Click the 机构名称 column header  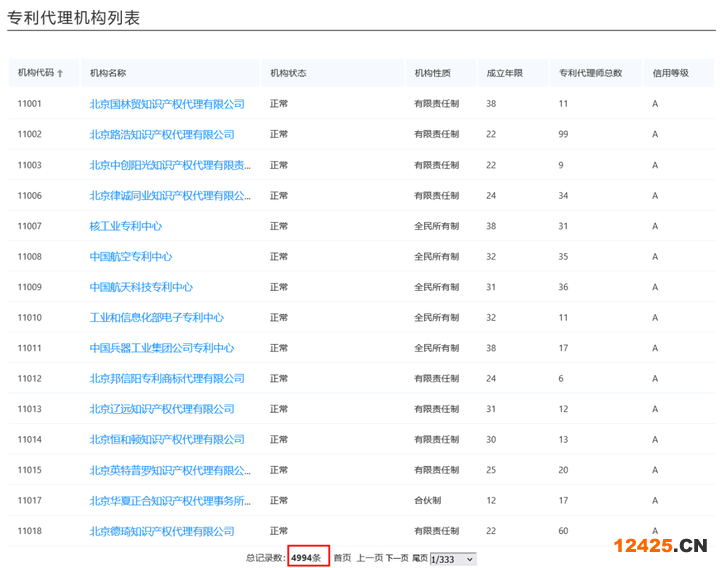pos(108,73)
